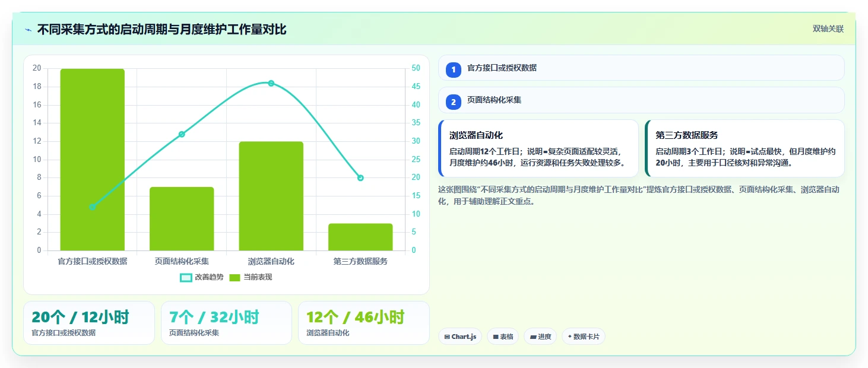Click x-axis label 第三方数据服务
The height and width of the screenshot is (368, 868).
coord(360,261)
